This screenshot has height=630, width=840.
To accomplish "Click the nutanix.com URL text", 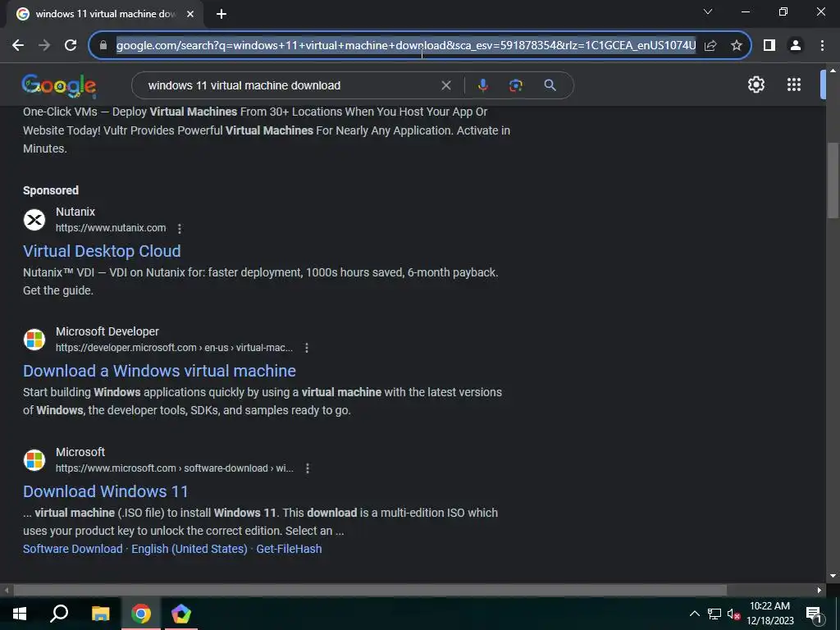I will [x=111, y=228].
